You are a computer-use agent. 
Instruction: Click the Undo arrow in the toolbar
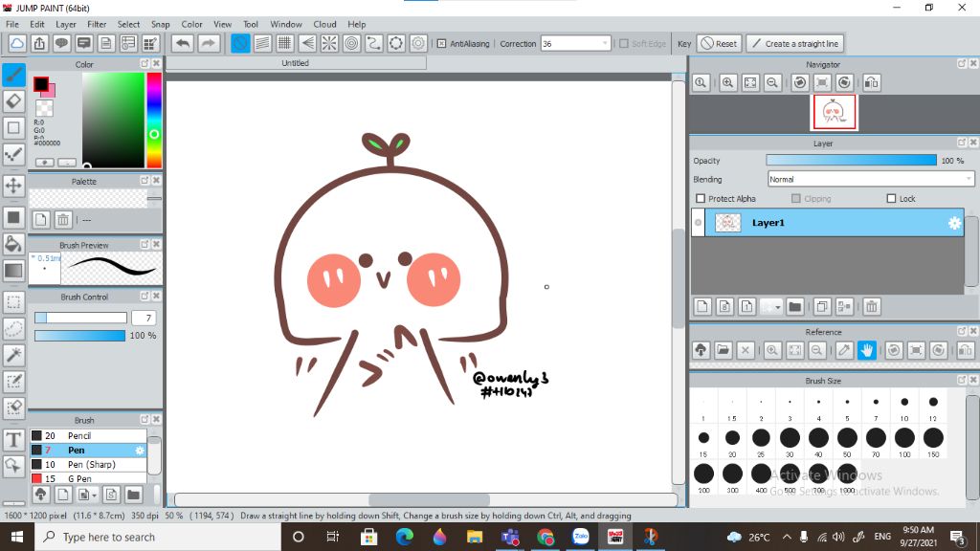[183, 44]
